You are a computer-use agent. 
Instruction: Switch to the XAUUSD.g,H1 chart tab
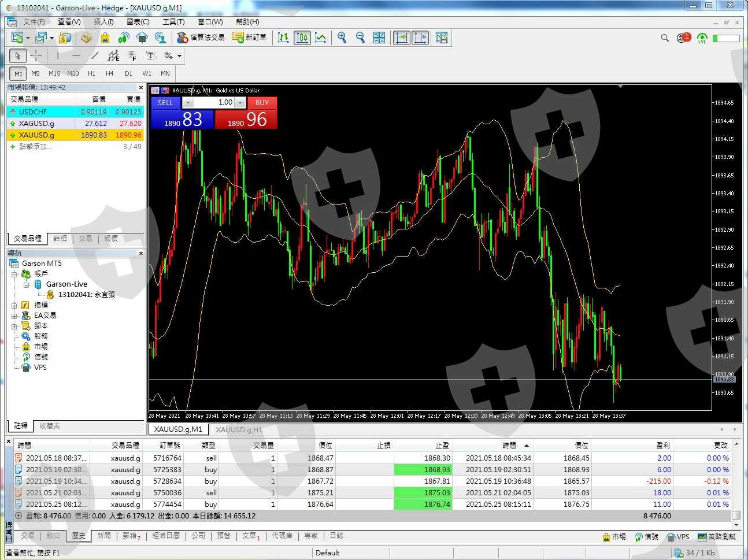[239, 429]
